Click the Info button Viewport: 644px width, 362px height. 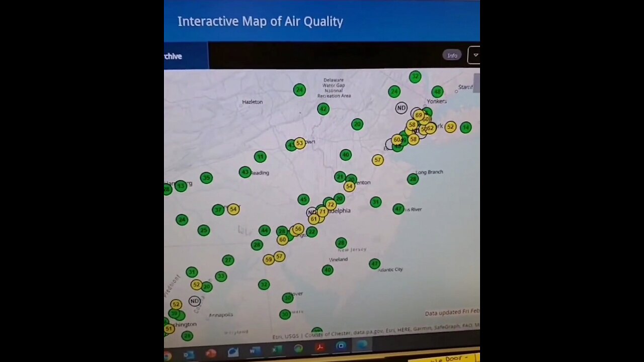[x=452, y=55]
